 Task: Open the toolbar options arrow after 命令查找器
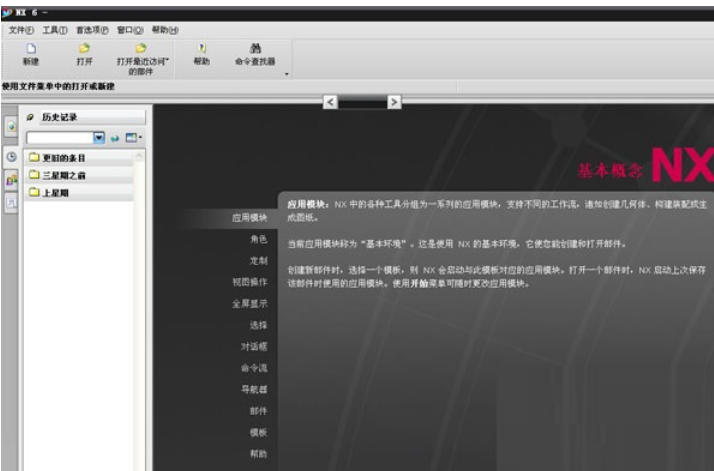pyautogui.click(x=287, y=74)
